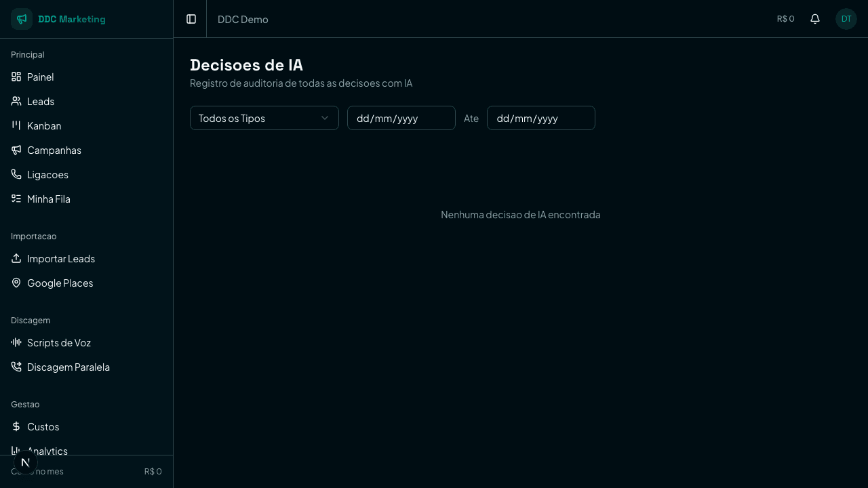Open the Analytics sidebar entry

click(x=47, y=451)
